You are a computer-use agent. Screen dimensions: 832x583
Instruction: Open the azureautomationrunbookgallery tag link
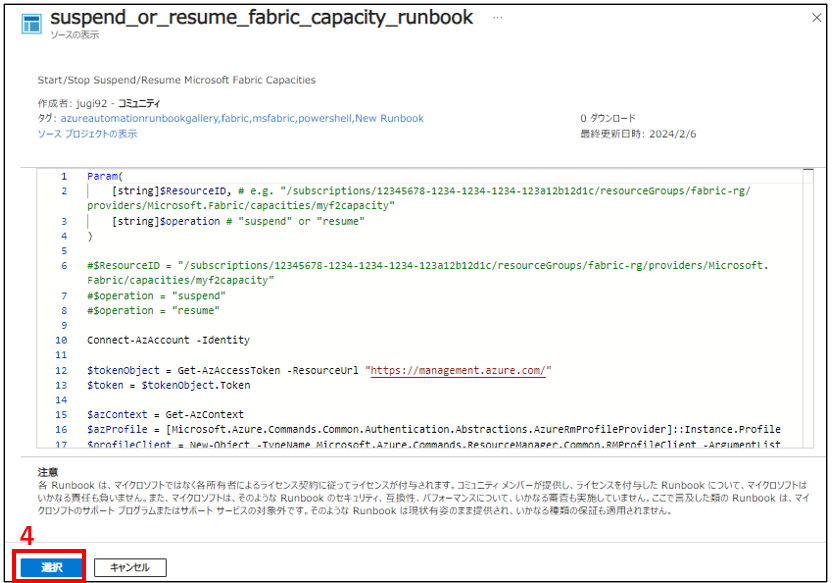click(139, 118)
